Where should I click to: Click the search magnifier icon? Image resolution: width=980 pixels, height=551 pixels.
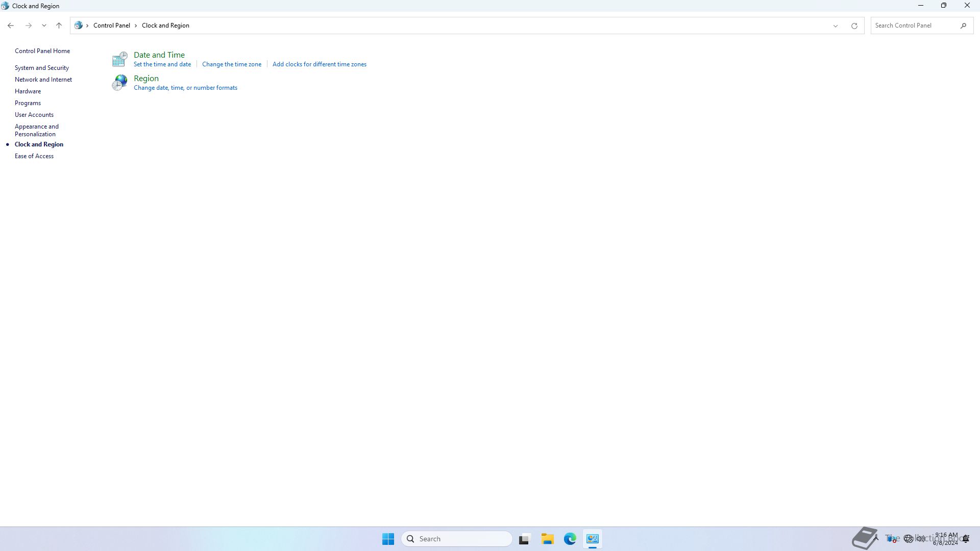tap(963, 26)
